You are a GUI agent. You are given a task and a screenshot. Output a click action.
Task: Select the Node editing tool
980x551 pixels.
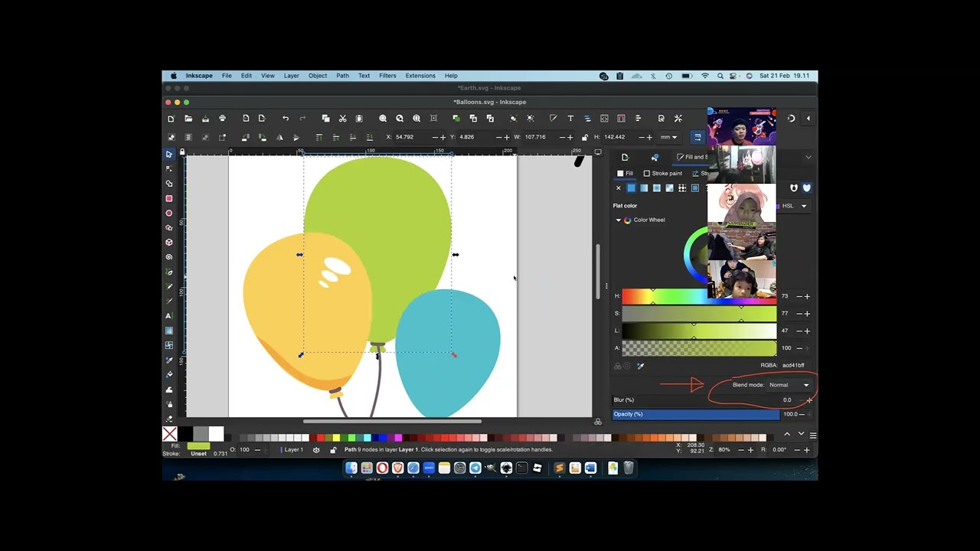(x=169, y=169)
